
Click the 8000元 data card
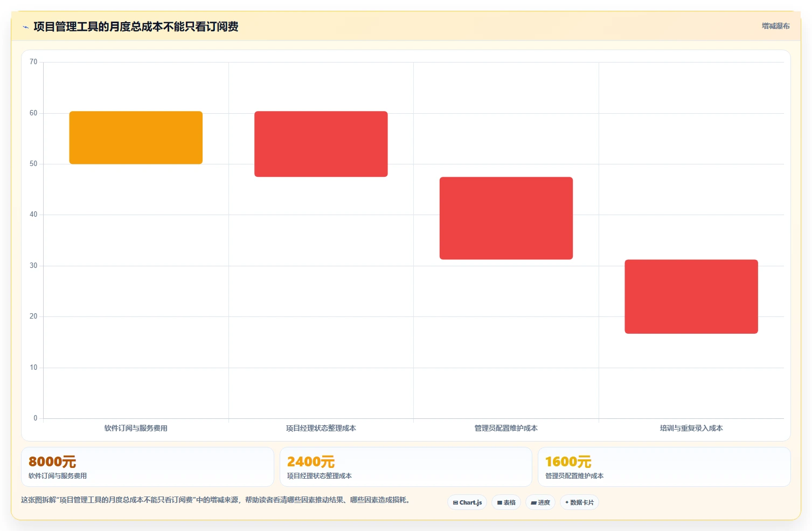(148, 467)
